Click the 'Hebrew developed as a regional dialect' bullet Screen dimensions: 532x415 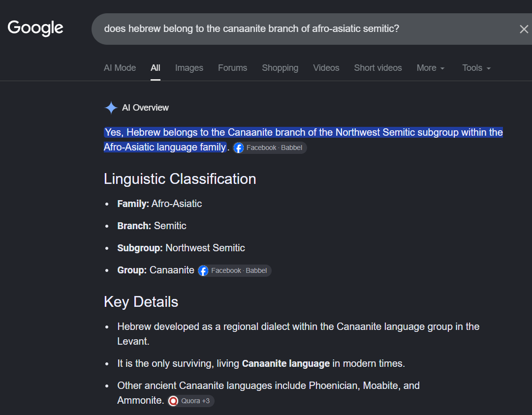[x=298, y=334]
